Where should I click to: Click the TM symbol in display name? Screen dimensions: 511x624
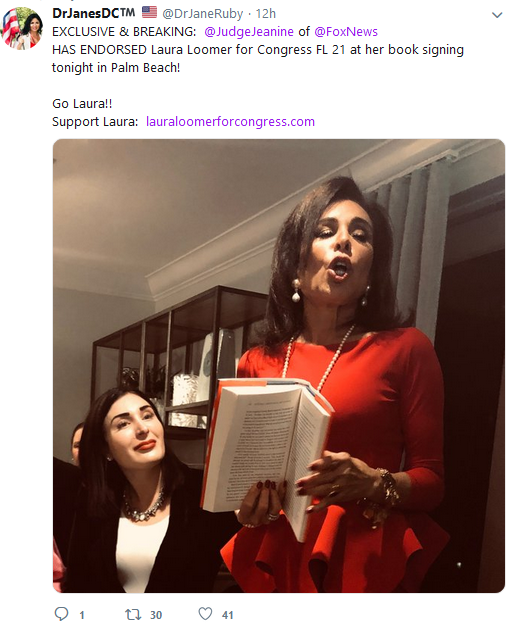pyautogui.click(x=127, y=12)
